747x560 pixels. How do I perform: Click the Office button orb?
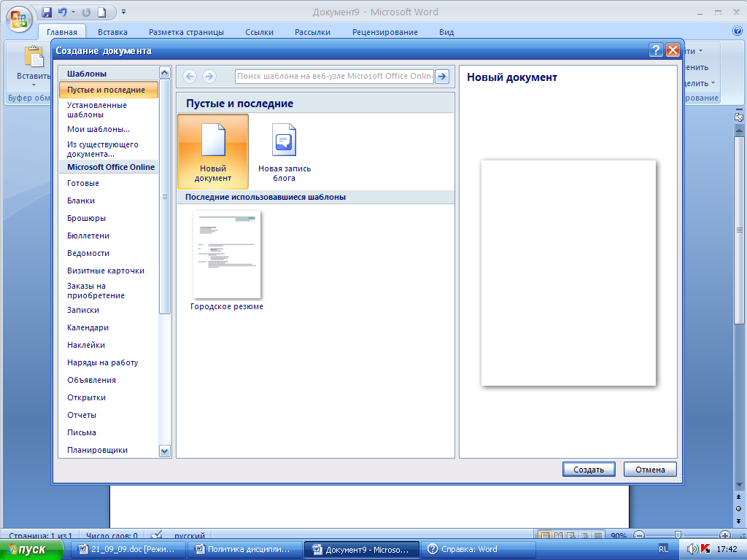point(19,20)
